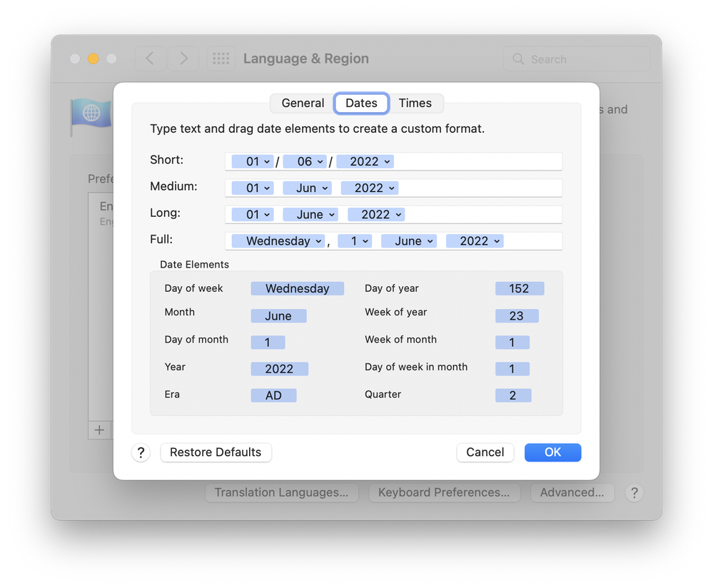Click the Restore Defaults button

tap(216, 452)
